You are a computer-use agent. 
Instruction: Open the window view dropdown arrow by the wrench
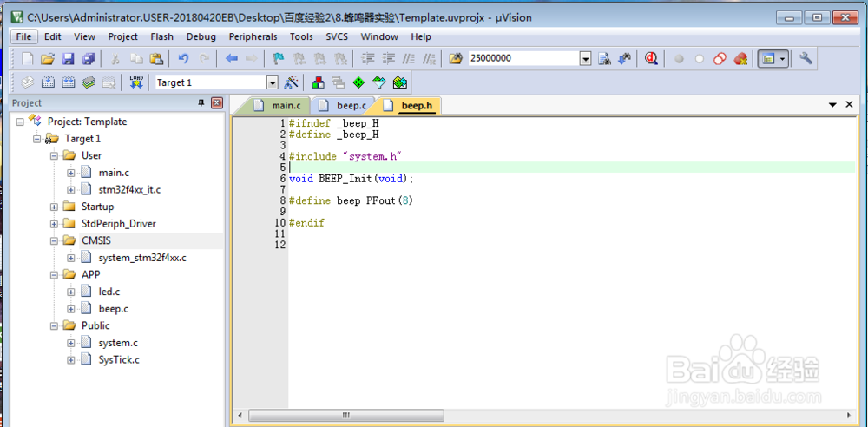coord(782,59)
